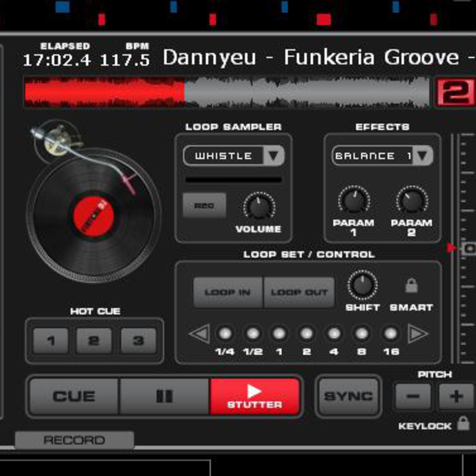
Task: Click the BPM value 117.5
Action: point(125,60)
